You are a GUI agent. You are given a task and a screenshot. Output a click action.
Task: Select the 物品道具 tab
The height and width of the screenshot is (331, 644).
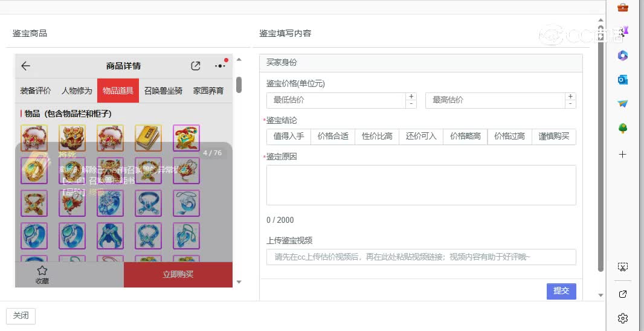(x=118, y=91)
